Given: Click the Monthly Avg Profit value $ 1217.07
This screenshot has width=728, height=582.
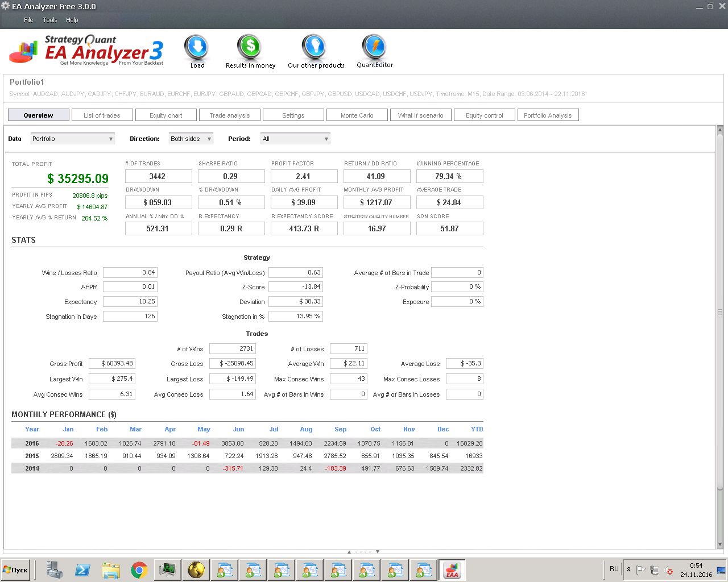Looking at the screenshot, I should (377, 202).
